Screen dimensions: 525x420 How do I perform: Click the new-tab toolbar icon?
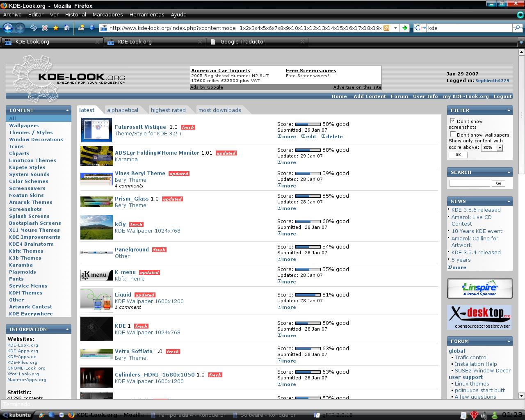click(x=81, y=28)
